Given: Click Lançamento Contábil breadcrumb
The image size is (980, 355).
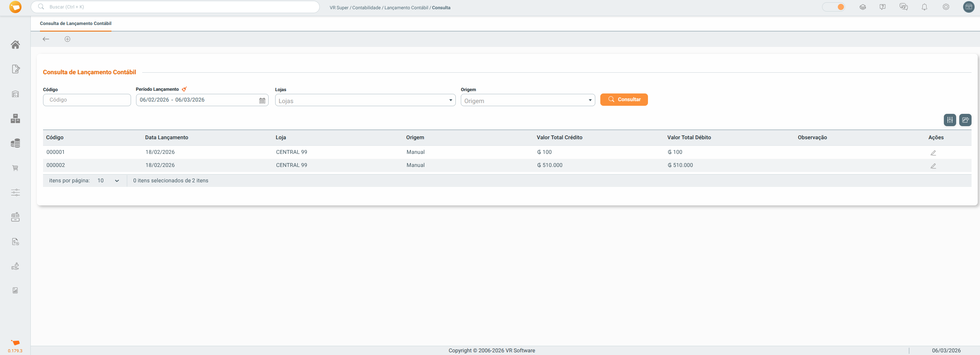Looking at the screenshot, I should point(406,8).
